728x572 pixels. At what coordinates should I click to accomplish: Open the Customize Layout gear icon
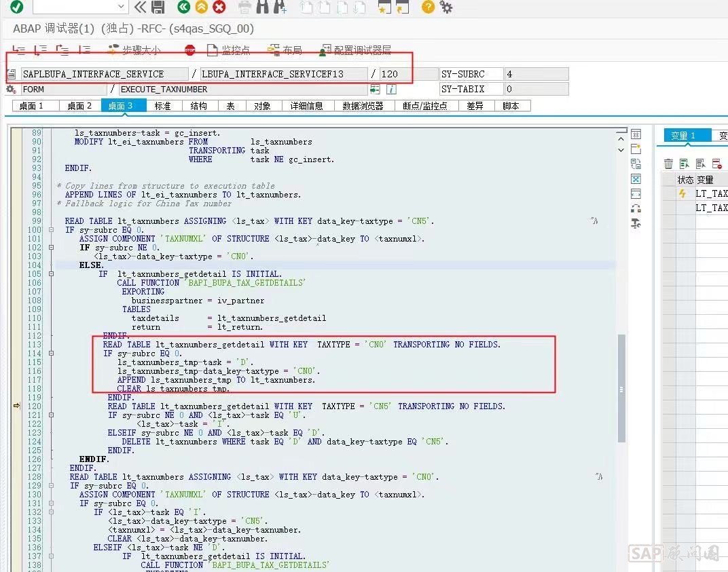[445, 7]
